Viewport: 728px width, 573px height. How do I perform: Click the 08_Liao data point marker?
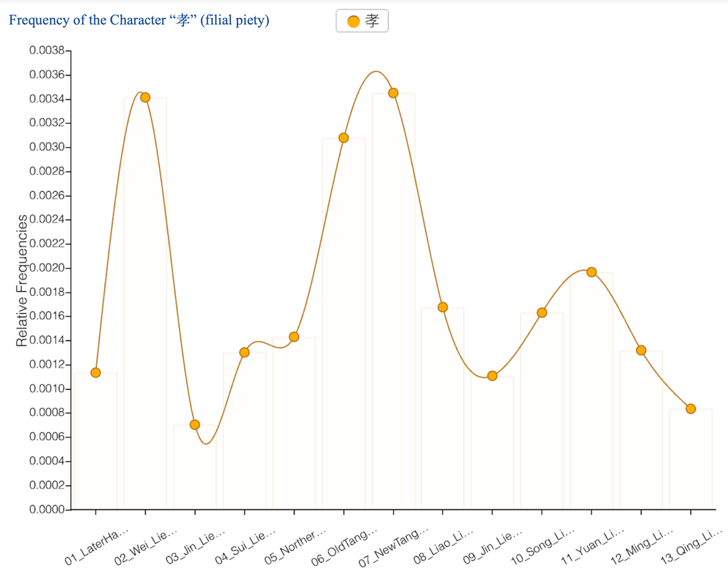[443, 307]
